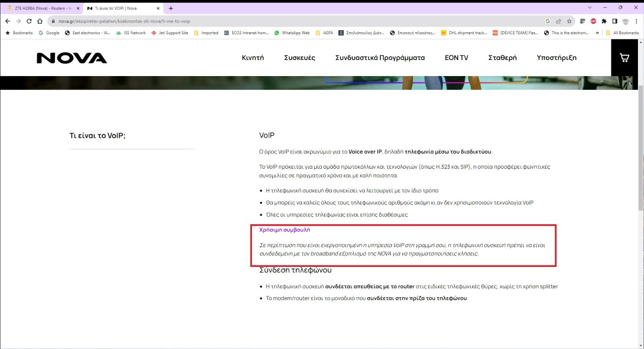Open the ISS Network bookmark
Image resolution: width=644 pixels, height=349 pixels.
(x=131, y=33)
